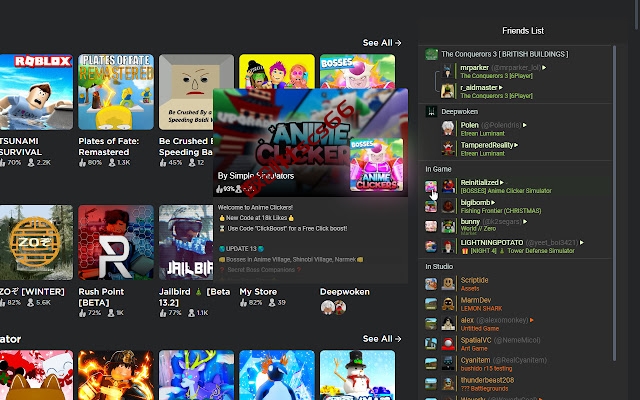Open bunny's avatar icon

click(448, 226)
